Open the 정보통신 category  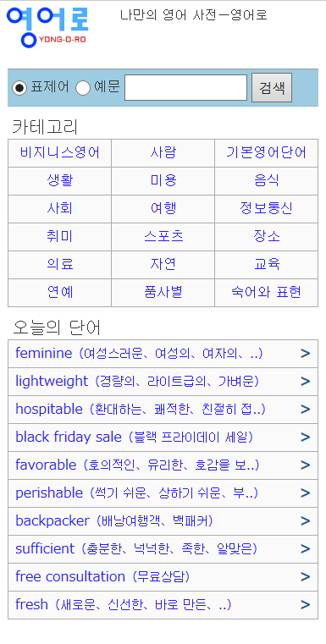(x=267, y=209)
